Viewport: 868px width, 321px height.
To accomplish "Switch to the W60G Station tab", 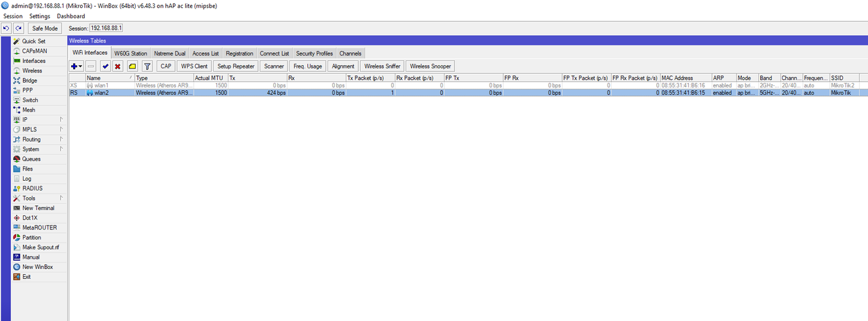I will 130,53.
